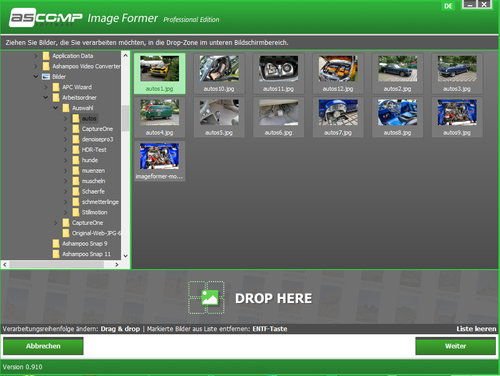Select the autos10.jpg thumbnail
Viewport: 500px width, 376px height.
coord(219,74)
